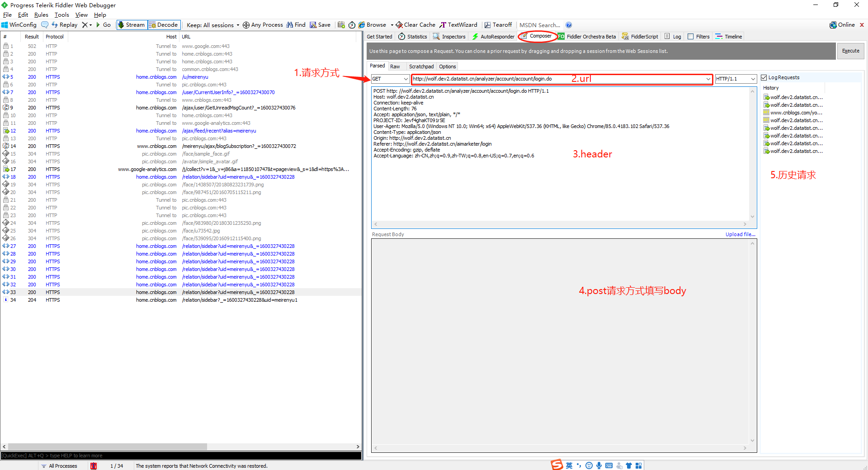Viewport: 868px width, 470px height.
Task: Open the HTTP/1.1 version dropdown
Action: click(736, 79)
